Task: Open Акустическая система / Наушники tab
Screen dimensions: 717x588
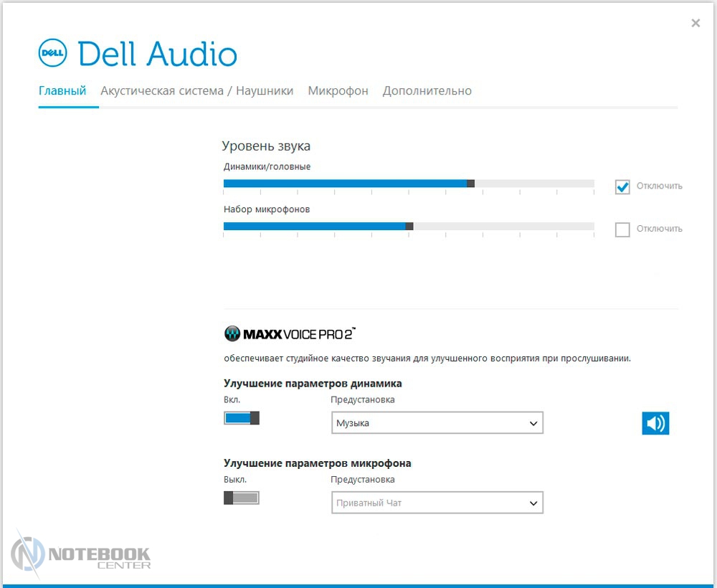Action: pos(197,91)
